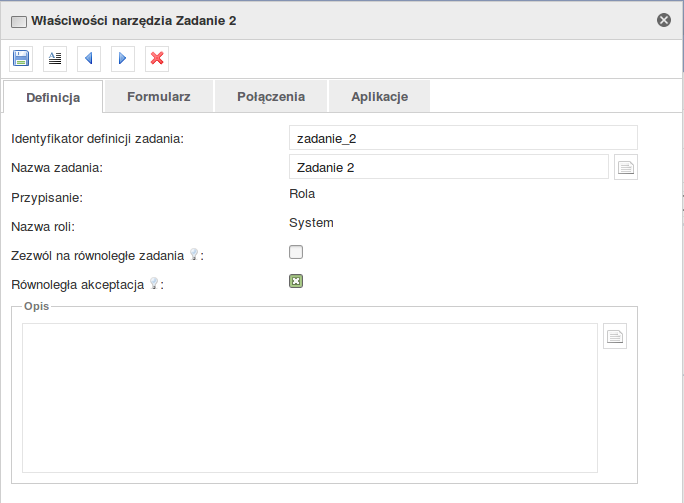
Task: Go to previous item with left arrow
Action: [x=89, y=58]
